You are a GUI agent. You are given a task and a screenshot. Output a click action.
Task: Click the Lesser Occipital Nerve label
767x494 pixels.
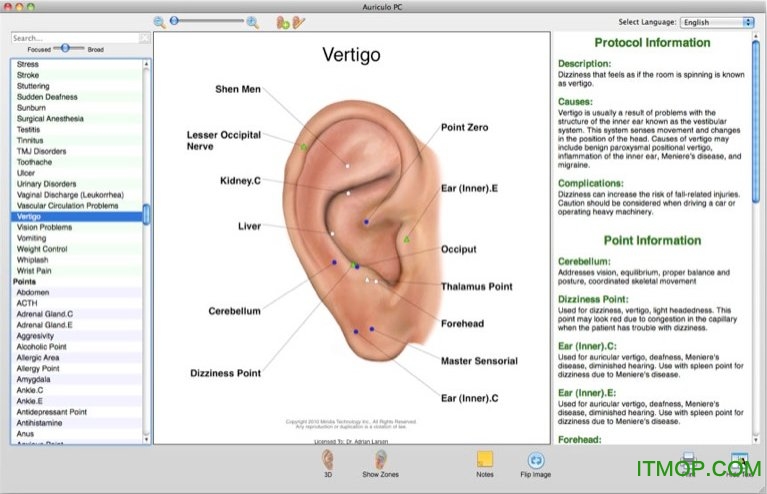click(224, 140)
